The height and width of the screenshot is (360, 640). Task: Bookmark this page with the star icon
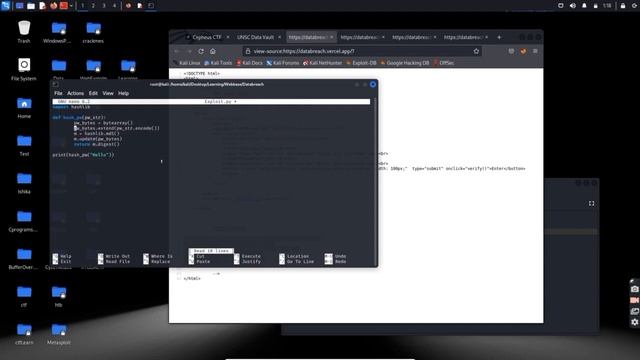pos(476,51)
